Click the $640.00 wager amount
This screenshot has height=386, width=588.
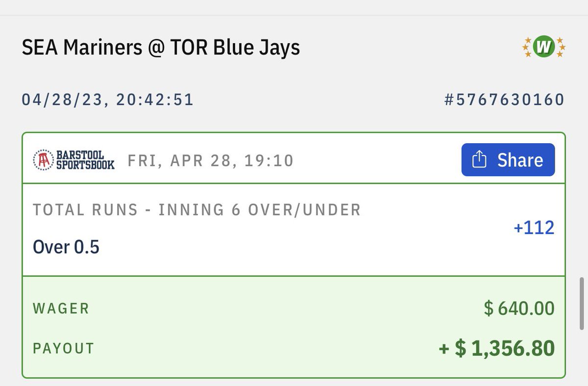[x=519, y=309]
